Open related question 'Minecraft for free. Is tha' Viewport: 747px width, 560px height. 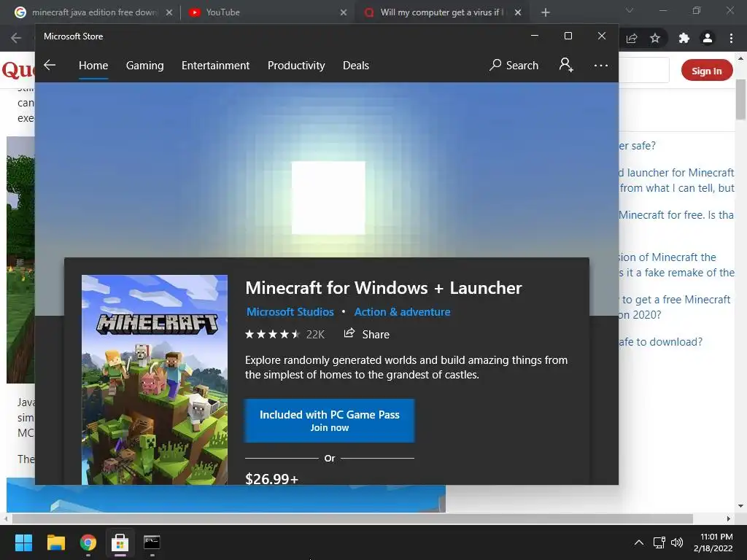click(676, 215)
